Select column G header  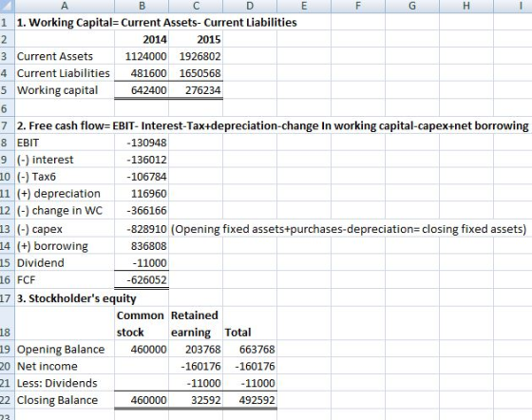(x=412, y=6)
